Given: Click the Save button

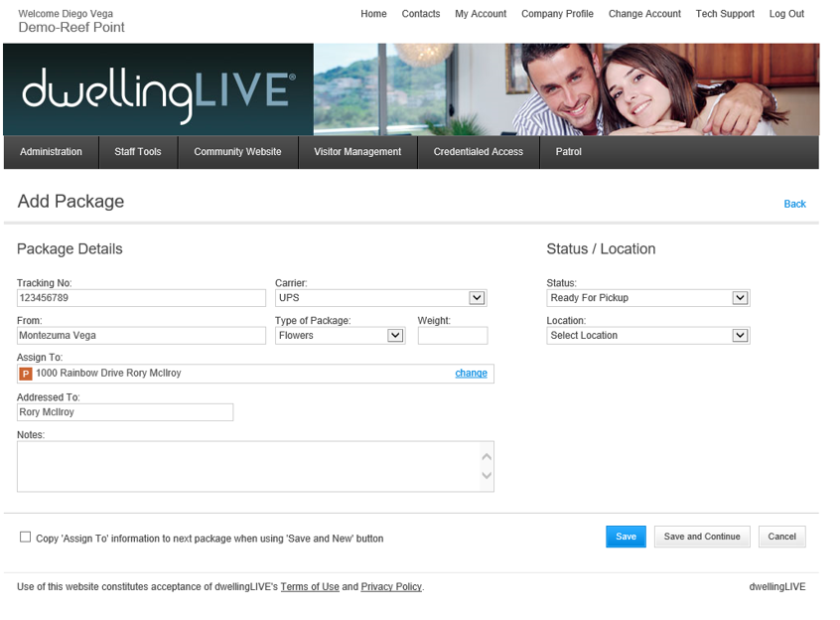Looking at the screenshot, I should (626, 536).
